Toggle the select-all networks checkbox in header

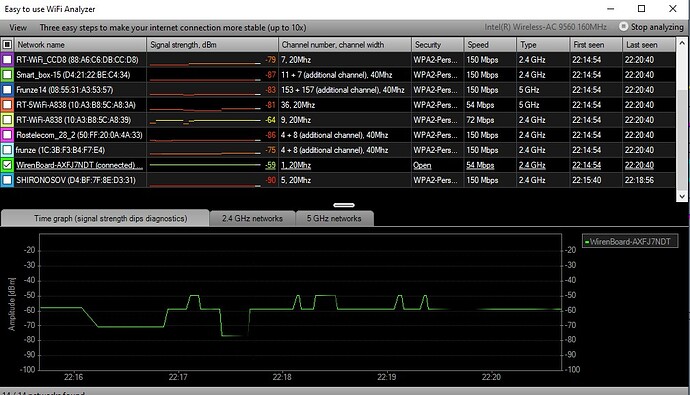(7, 44)
